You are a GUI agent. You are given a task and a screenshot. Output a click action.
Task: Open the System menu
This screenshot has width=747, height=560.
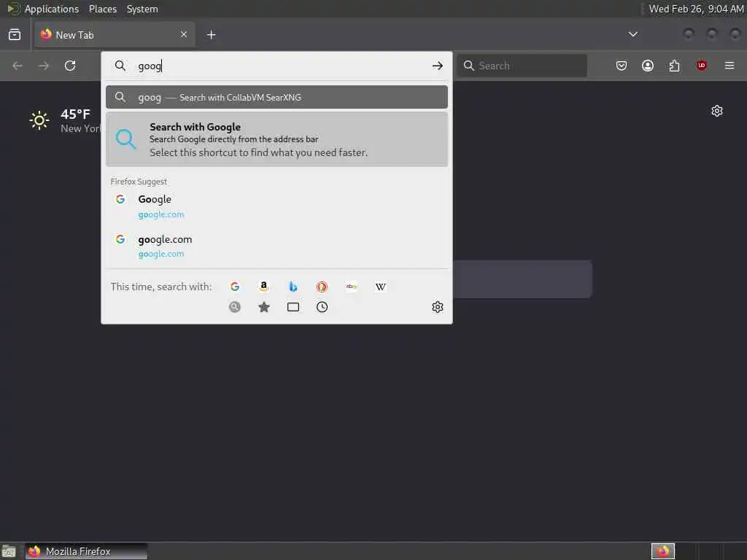pos(142,9)
